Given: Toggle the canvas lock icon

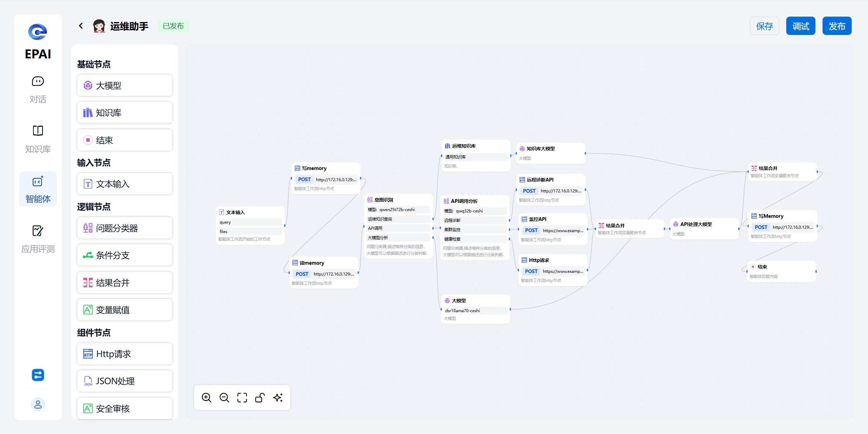Looking at the screenshot, I should 260,397.
